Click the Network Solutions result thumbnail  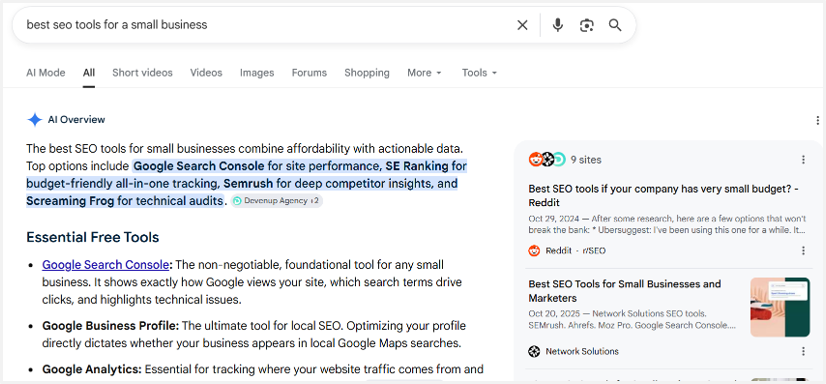point(780,307)
